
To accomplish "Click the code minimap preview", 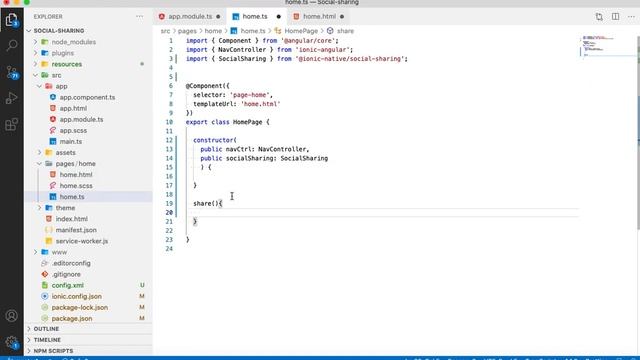I will (x=607, y=46).
